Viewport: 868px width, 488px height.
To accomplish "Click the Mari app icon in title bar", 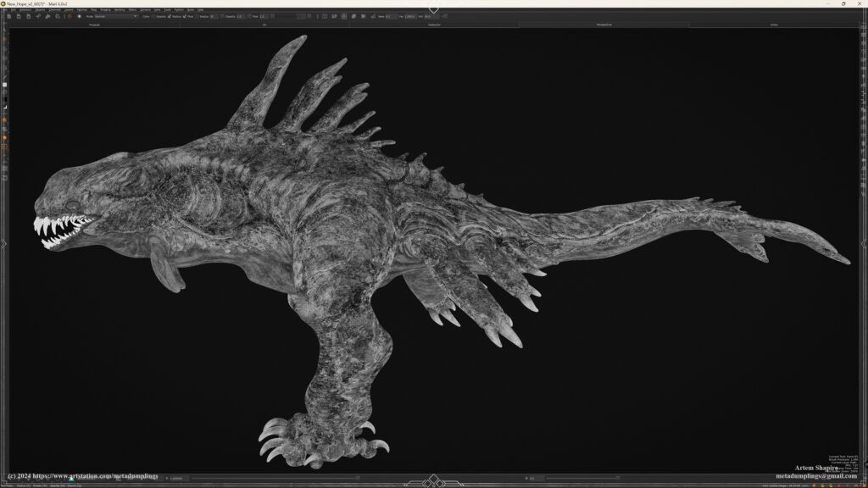I will tap(3, 3).
